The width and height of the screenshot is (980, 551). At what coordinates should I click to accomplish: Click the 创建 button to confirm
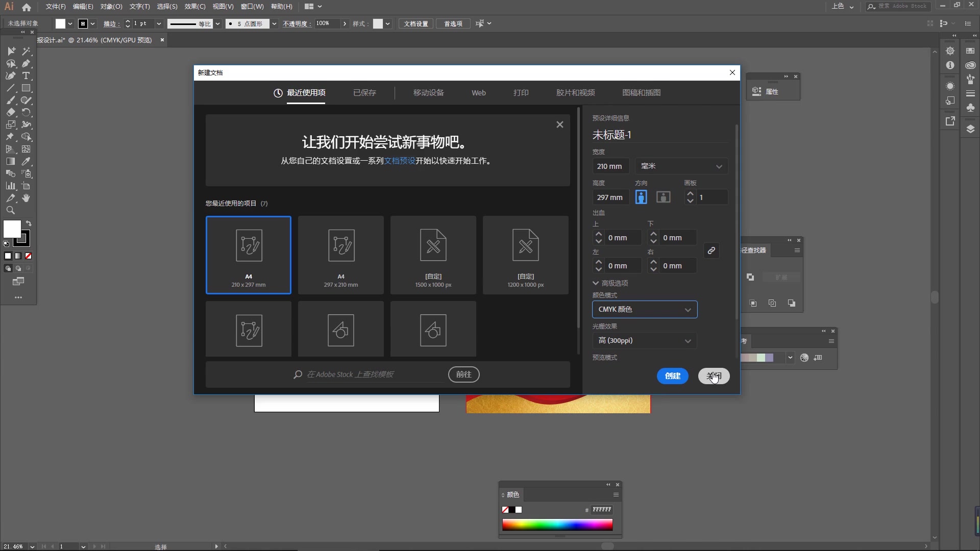pyautogui.click(x=672, y=375)
